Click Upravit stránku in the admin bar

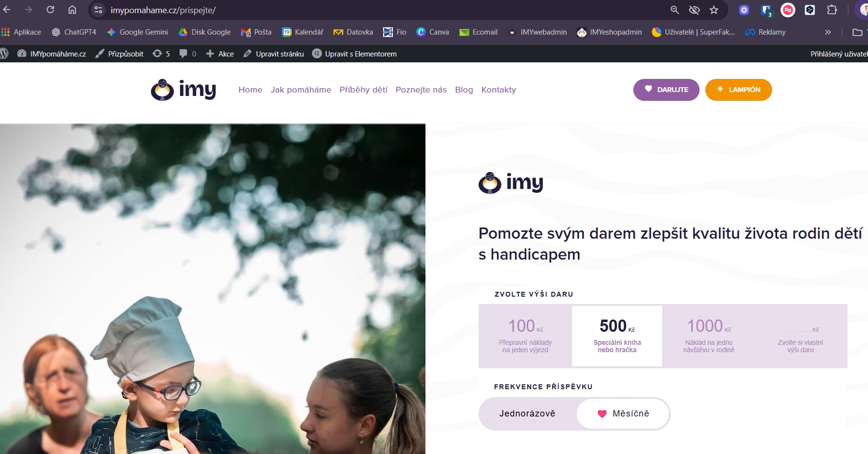point(274,54)
